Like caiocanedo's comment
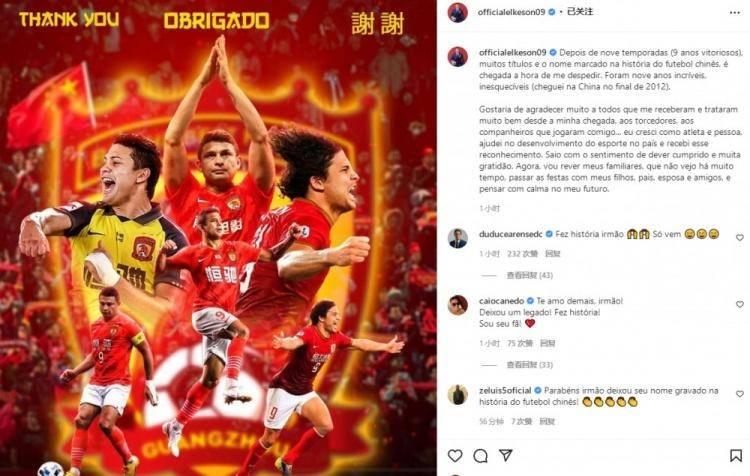 click(739, 304)
